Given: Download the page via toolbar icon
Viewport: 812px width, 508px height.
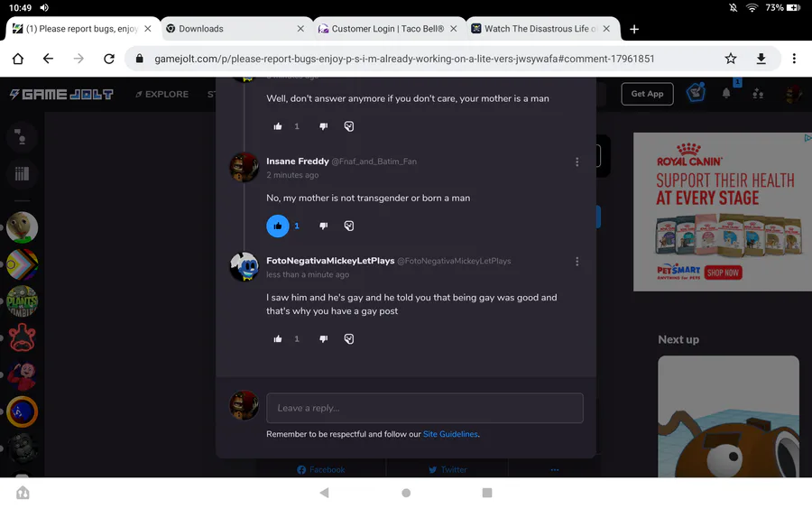Looking at the screenshot, I should pyautogui.click(x=761, y=59).
